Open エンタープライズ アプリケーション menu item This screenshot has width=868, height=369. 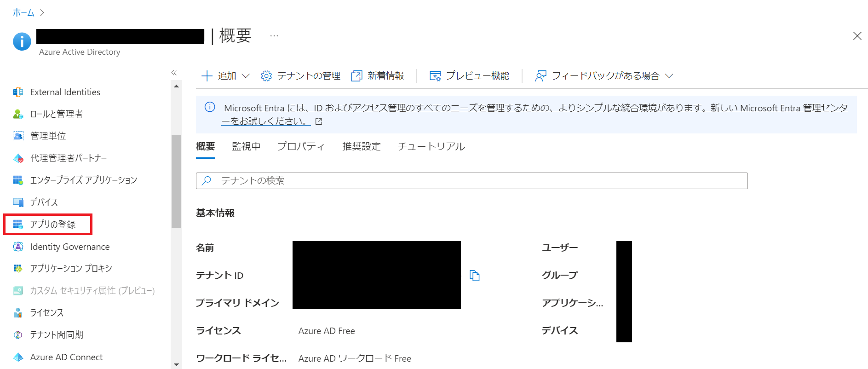[84, 180]
